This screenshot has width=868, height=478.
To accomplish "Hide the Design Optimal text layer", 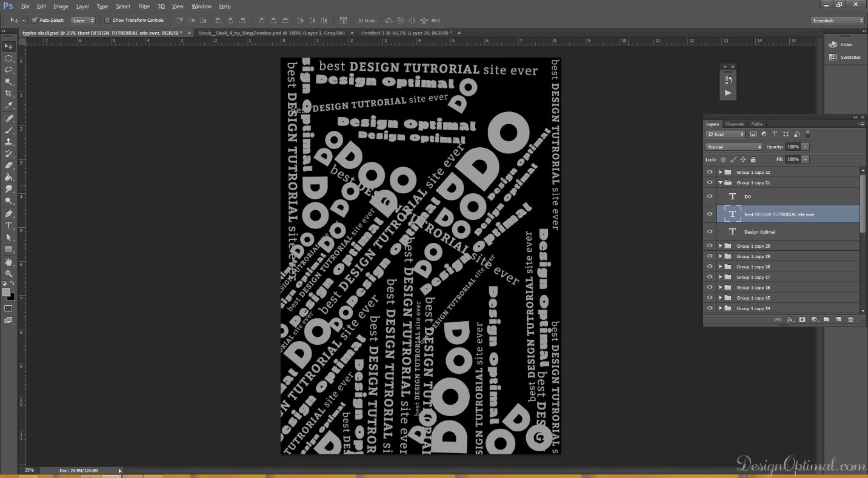I will point(710,231).
